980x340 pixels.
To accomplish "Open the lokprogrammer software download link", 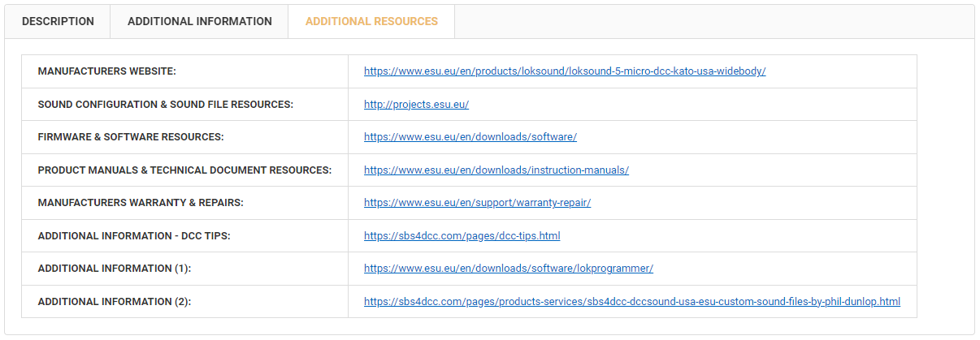I will [509, 269].
